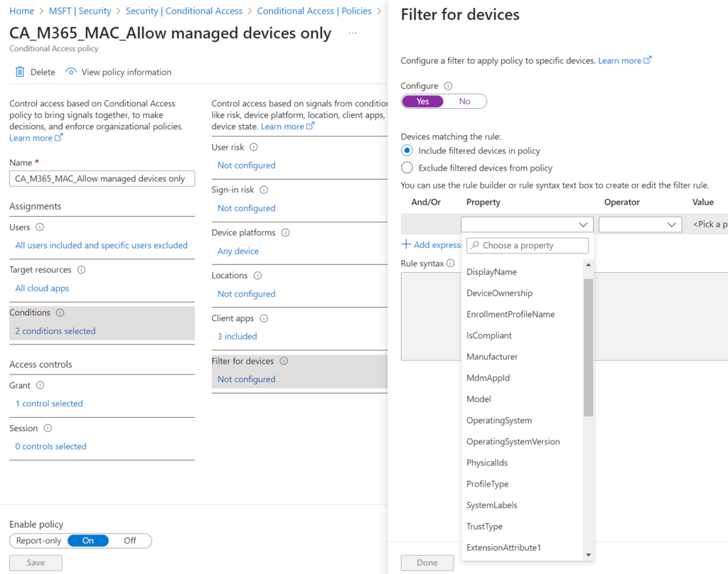Screen dimensions: 728x574
Task: Set the Configure toggle to Yes
Action: pyautogui.click(x=422, y=101)
